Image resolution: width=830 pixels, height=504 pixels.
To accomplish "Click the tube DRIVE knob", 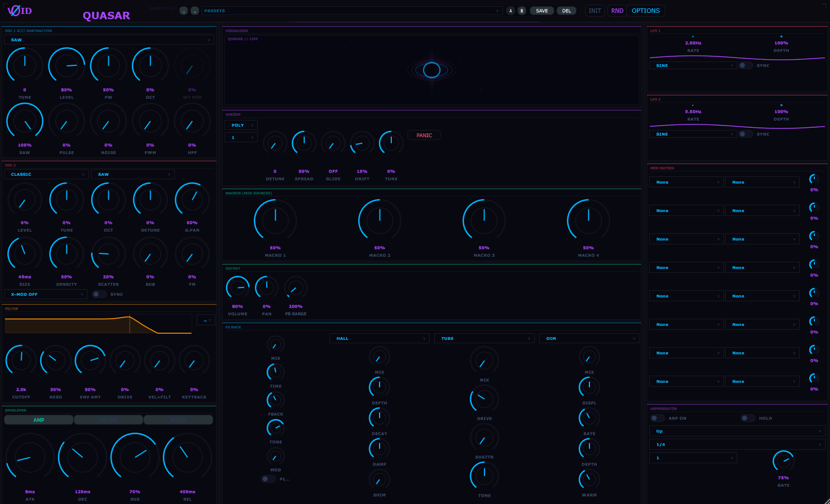I will [x=484, y=399].
